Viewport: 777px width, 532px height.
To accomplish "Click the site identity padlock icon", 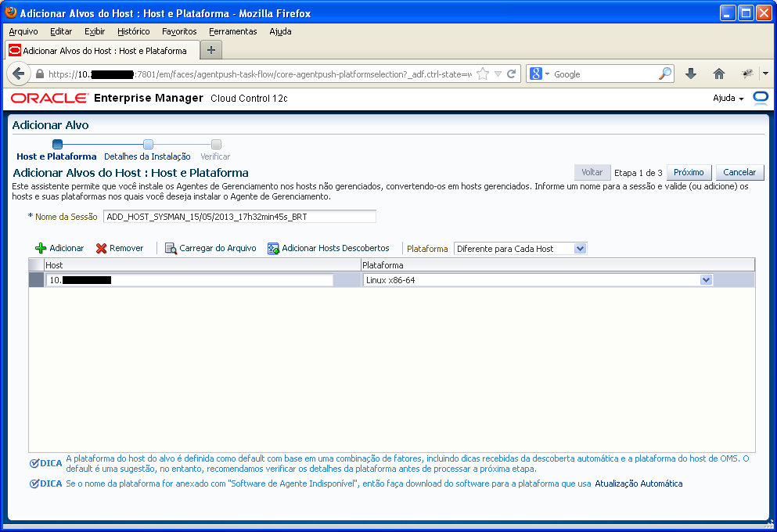I will [x=40, y=74].
